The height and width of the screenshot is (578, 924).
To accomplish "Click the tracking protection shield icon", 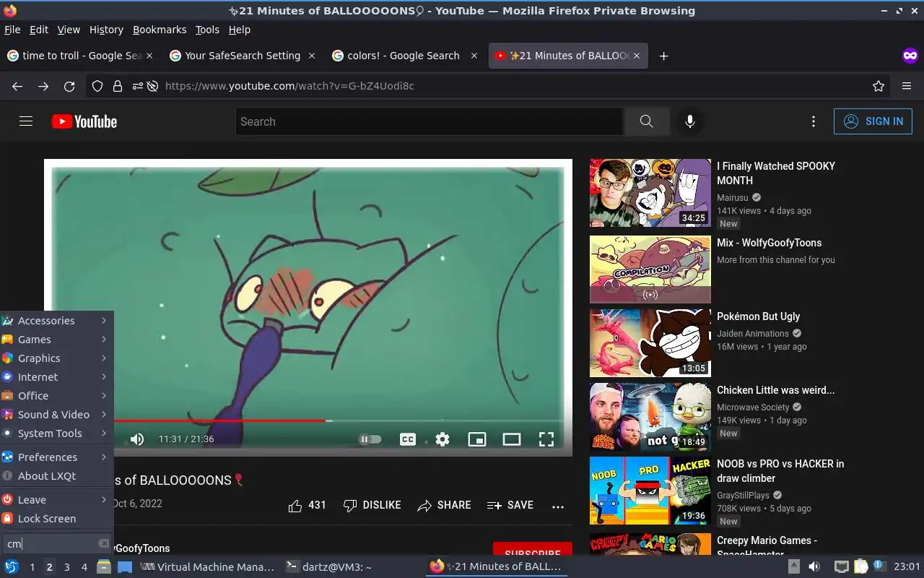I will coord(97,86).
